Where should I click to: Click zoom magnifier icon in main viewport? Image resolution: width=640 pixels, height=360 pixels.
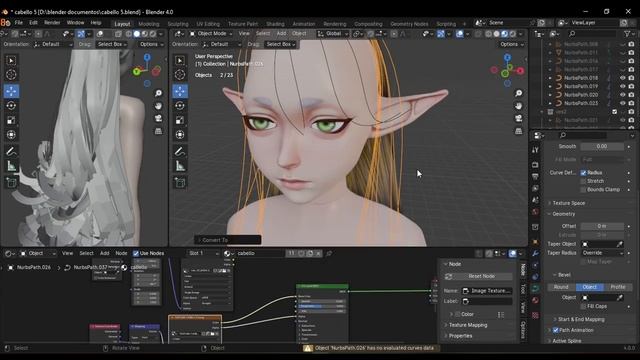[518, 93]
